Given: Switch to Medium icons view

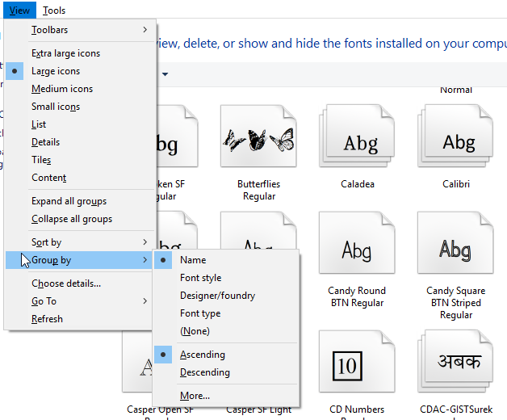Looking at the screenshot, I should click(79, 89).
